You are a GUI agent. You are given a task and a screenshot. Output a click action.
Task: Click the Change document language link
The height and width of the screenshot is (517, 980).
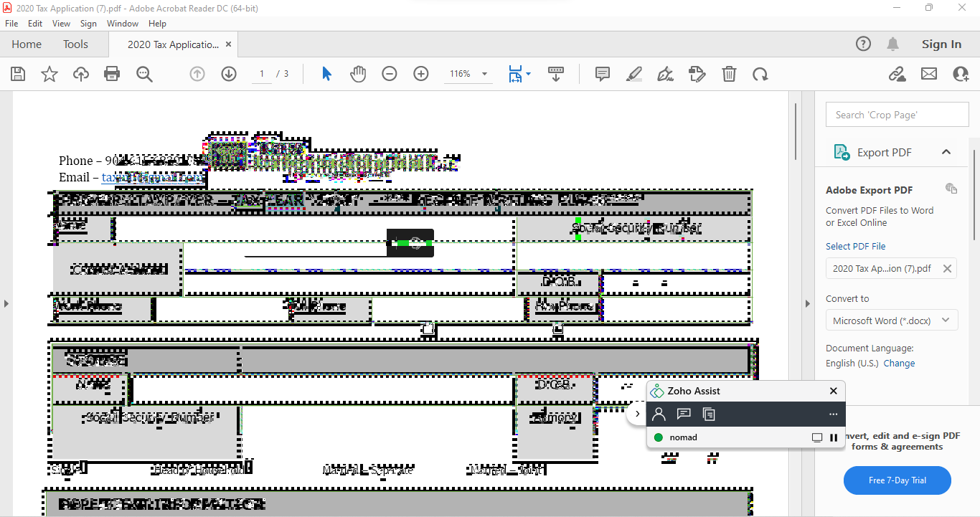[x=899, y=363]
